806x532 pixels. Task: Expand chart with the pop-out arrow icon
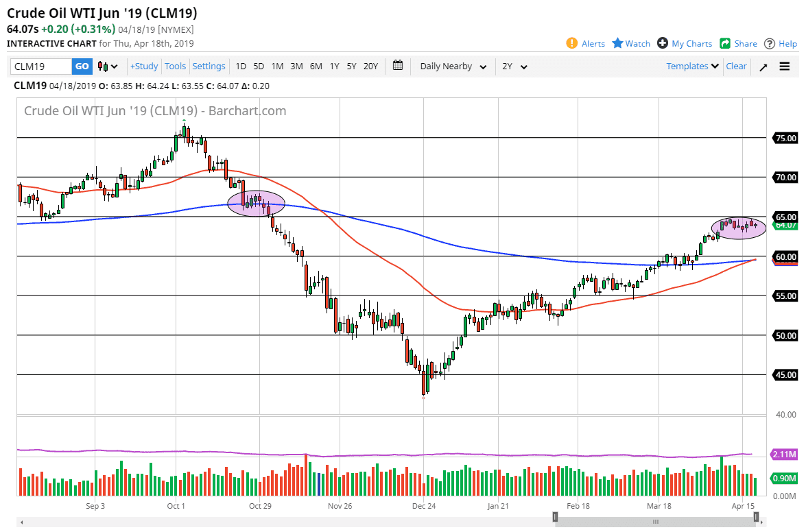pyautogui.click(x=763, y=66)
